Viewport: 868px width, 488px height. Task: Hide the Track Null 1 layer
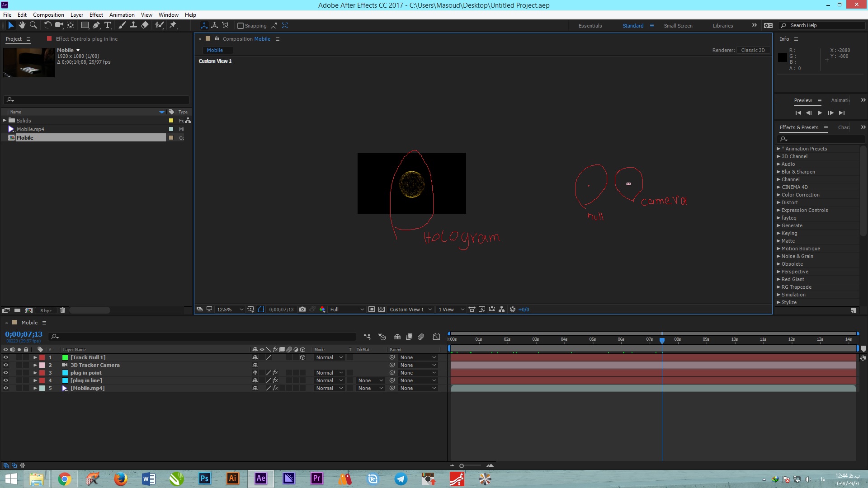click(x=6, y=357)
